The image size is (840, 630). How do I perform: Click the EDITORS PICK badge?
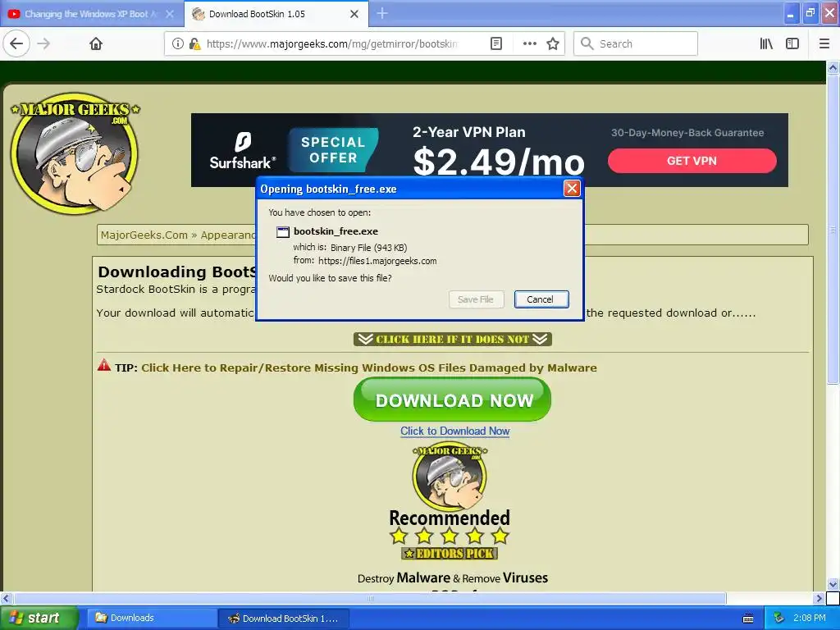click(450, 554)
